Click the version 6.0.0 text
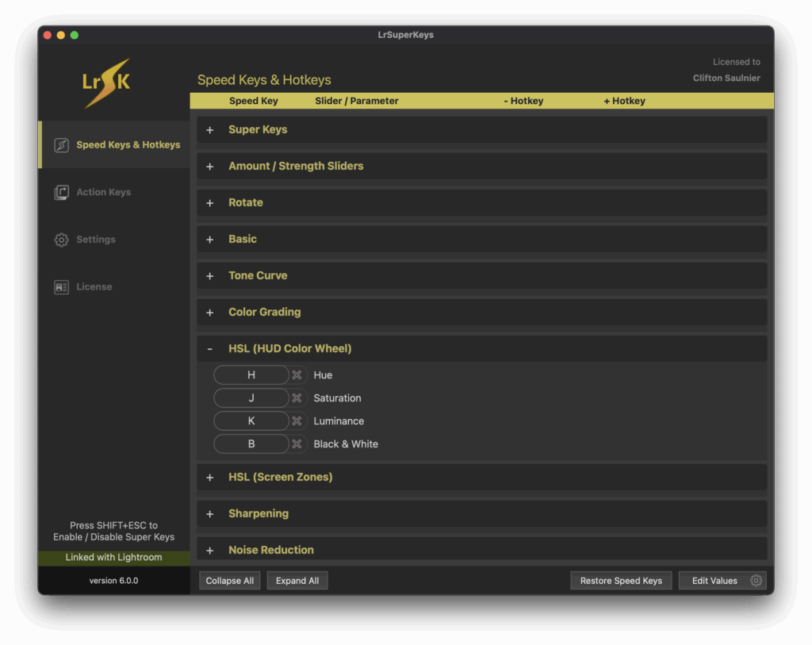 [114, 581]
